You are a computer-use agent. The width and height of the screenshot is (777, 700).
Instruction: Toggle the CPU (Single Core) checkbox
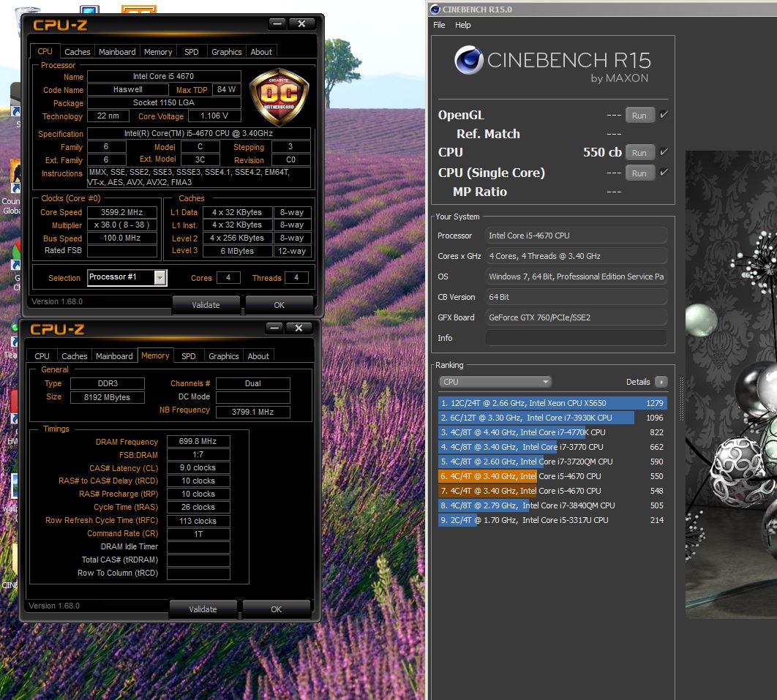coord(663,173)
